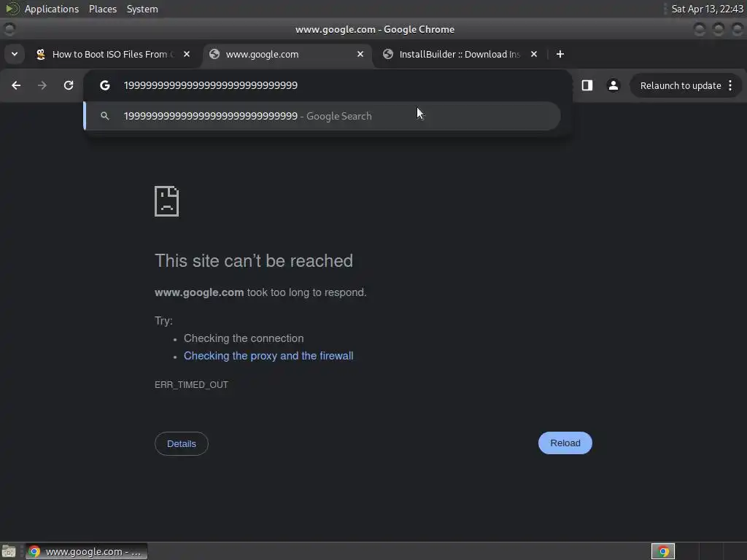
Task: Click www.google.com taskbar window button
Action: [x=87, y=551]
